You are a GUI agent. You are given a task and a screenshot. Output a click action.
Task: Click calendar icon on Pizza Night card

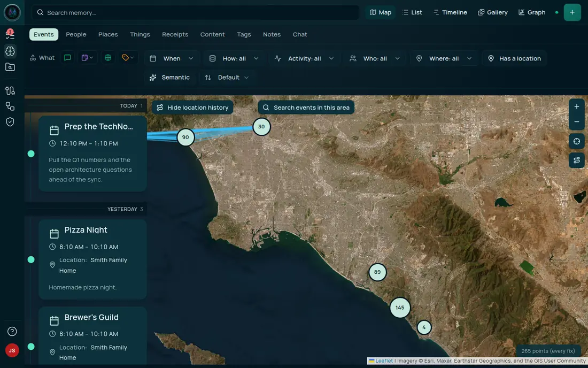coord(54,234)
